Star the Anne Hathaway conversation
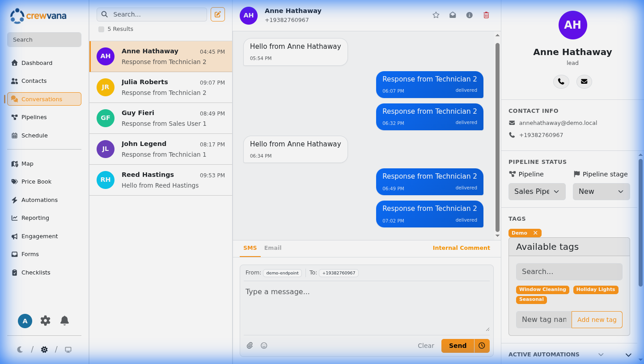Image resolution: width=644 pixels, height=364 pixels. pos(436,15)
